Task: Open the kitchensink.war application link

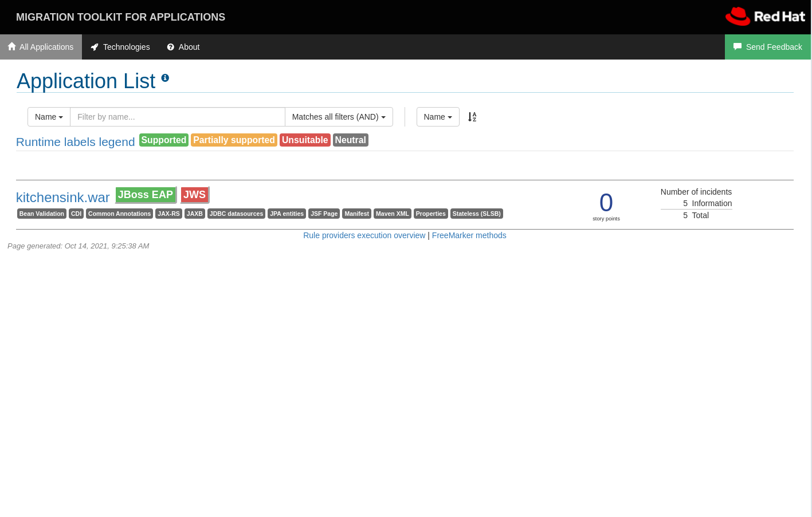Action: (63, 198)
